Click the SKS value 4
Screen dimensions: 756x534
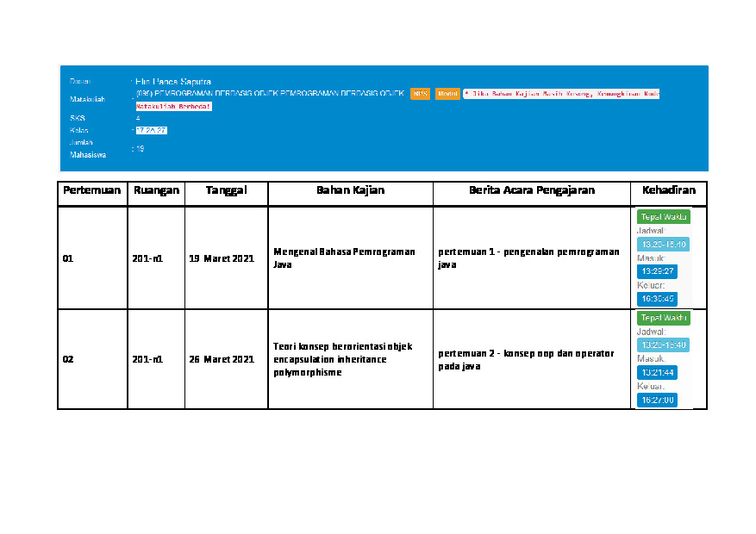(138, 118)
